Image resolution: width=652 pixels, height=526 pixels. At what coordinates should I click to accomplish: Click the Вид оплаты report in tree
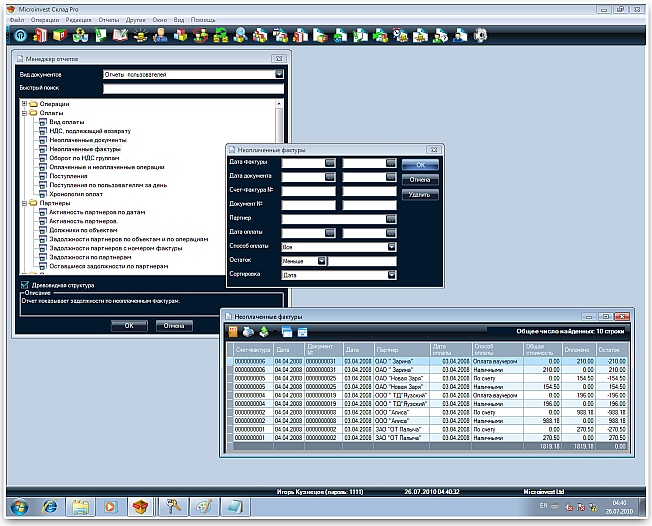(x=67, y=122)
